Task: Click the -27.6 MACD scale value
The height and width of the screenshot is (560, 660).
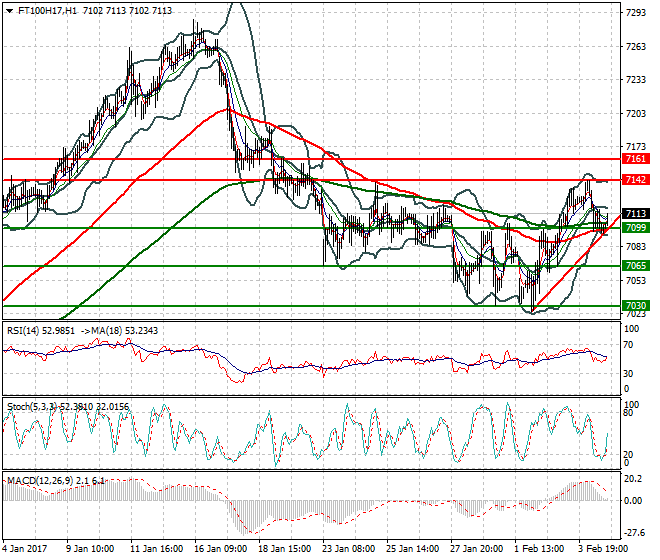Action: pyautogui.click(x=634, y=533)
